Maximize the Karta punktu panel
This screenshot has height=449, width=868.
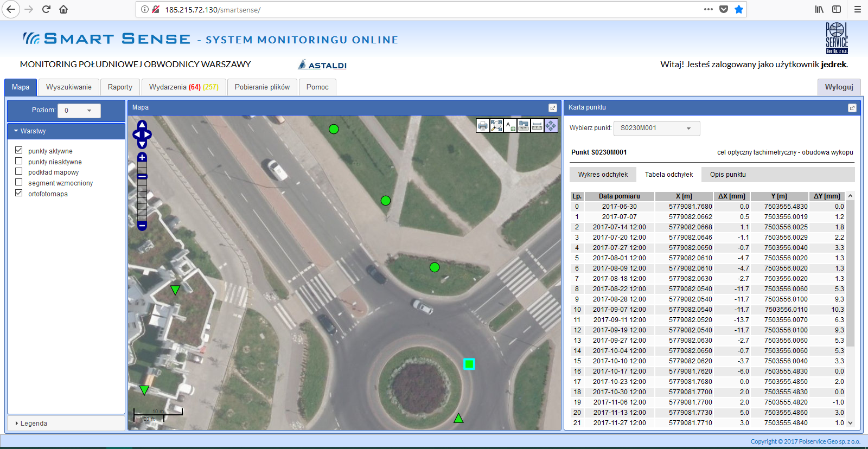[852, 108]
